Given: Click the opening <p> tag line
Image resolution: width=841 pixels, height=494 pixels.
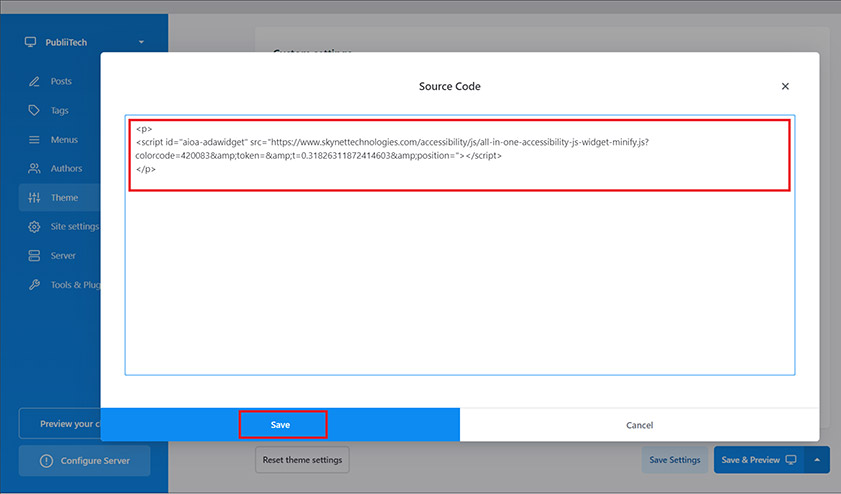Looking at the screenshot, I should pos(144,129).
